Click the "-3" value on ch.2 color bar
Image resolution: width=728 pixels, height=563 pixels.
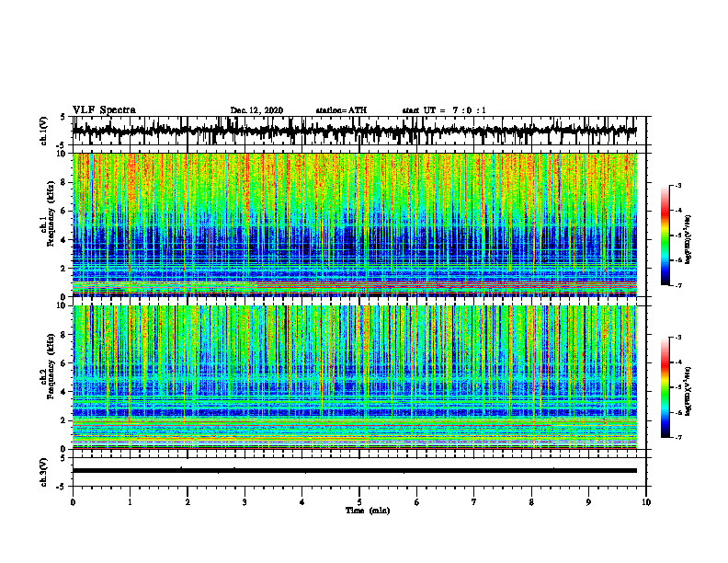pyautogui.click(x=677, y=338)
